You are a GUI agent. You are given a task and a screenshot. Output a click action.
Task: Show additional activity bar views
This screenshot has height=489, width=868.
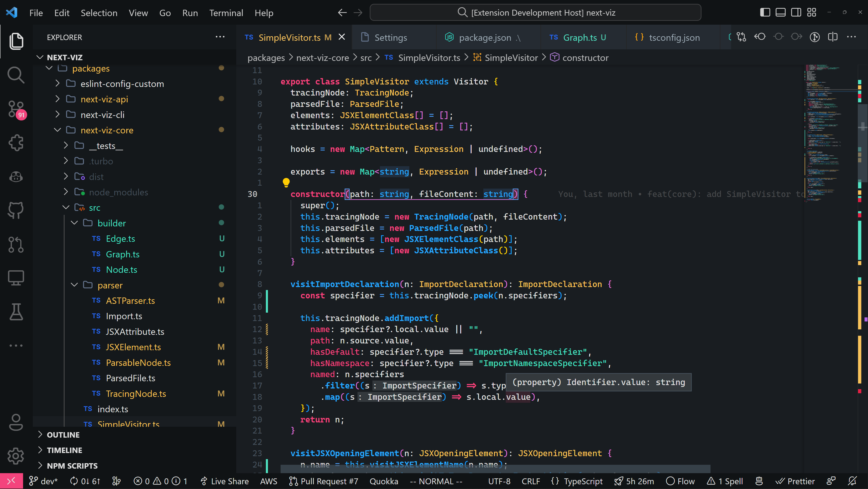tap(16, 345)
